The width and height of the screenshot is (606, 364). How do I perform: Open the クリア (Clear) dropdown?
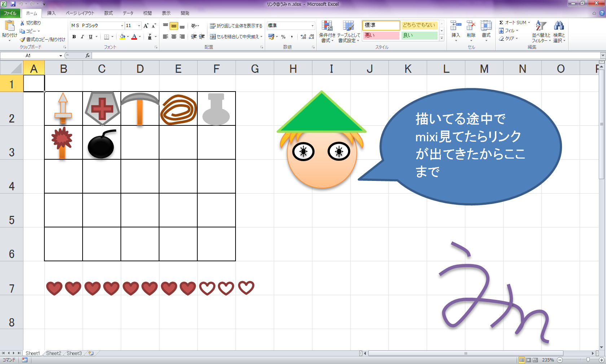(509, 39)
